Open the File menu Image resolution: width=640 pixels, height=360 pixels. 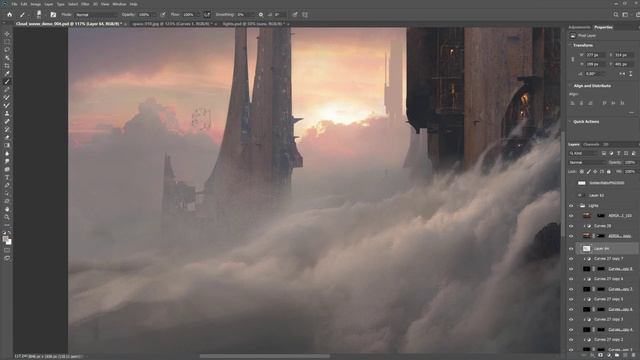click(14, 4)
